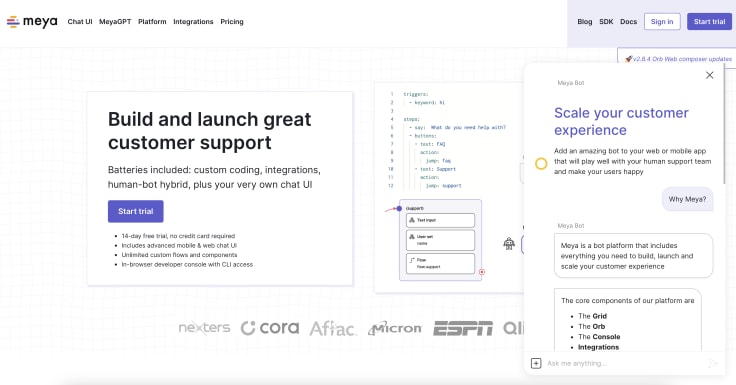
Task: Click 'Integrations' list item in chat
Action: pyautogui.click(x=598, y=347)
